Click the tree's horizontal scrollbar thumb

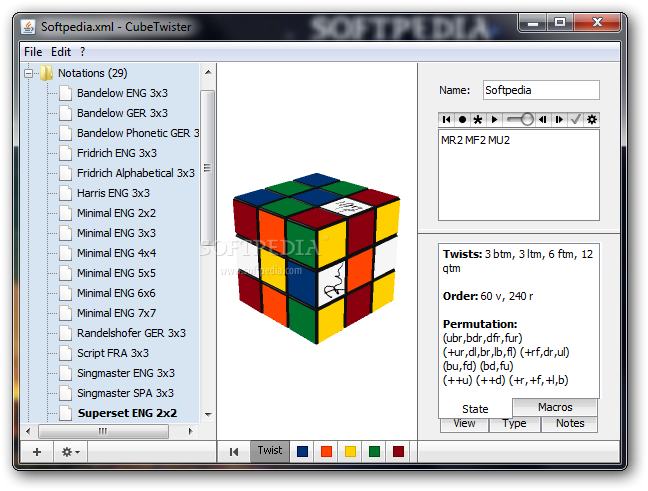pyautogui.click(x=103, y=431)
